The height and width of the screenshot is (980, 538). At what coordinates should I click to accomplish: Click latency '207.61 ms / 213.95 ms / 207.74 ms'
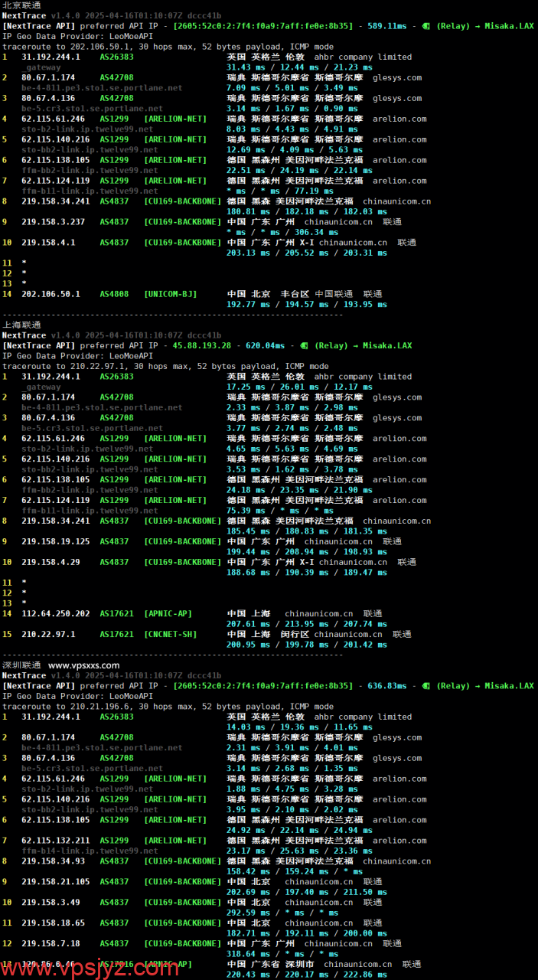pyautogui.click(x=307, y=624)
